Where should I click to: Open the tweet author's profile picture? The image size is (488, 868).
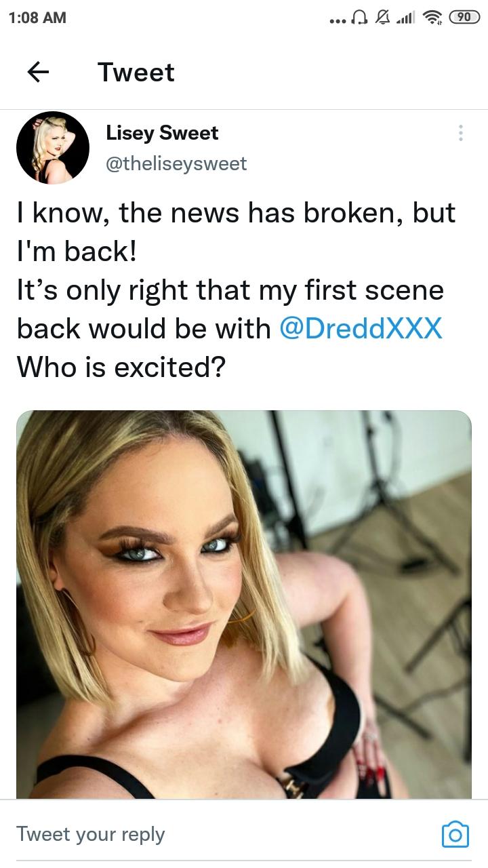click(53, 148)
